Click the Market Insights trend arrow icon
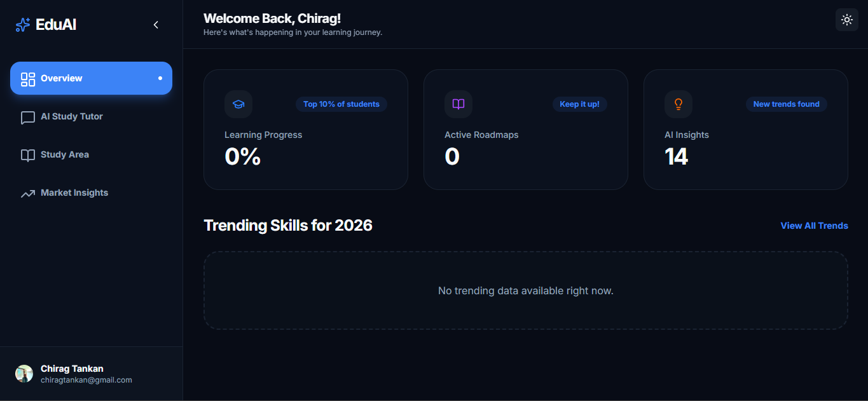This screenshot has height=401, width=868. pos(28,194)
